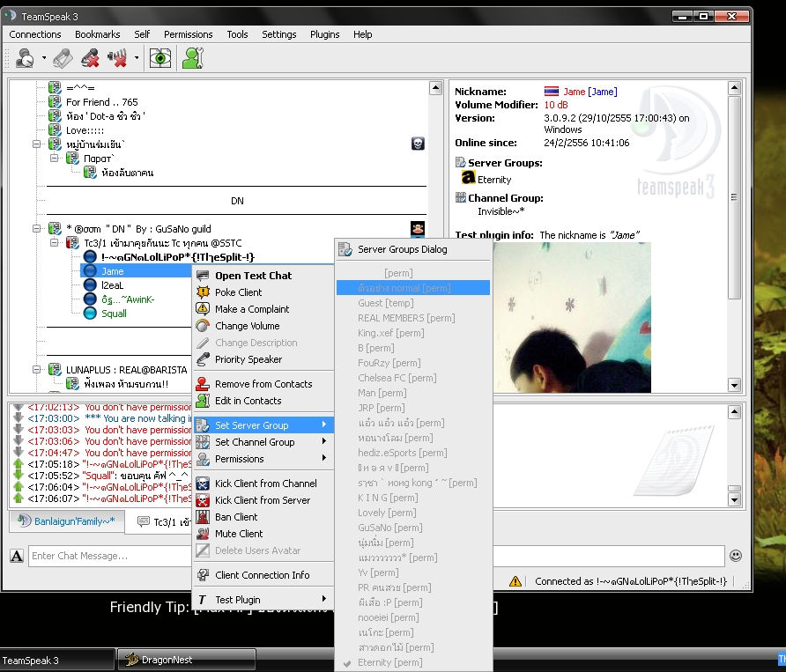Collapse the Tc3/1 channel node
786x672 pixels.
click(x=54, y=243)
